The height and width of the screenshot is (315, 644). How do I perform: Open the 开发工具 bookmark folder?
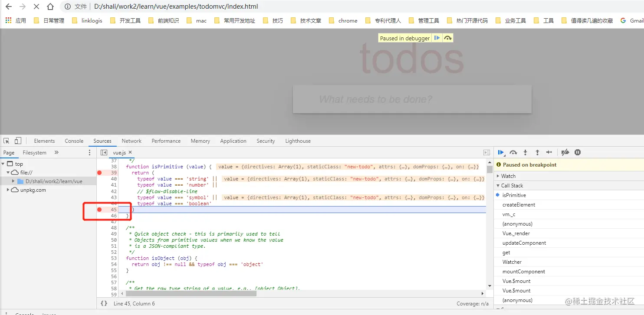click(125, 20)
